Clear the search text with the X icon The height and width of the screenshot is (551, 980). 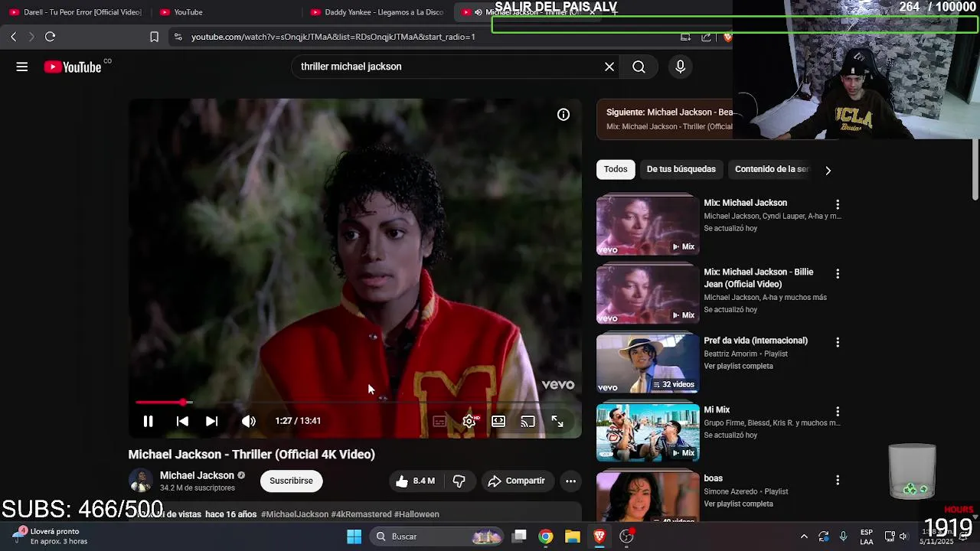pos(609,67)
